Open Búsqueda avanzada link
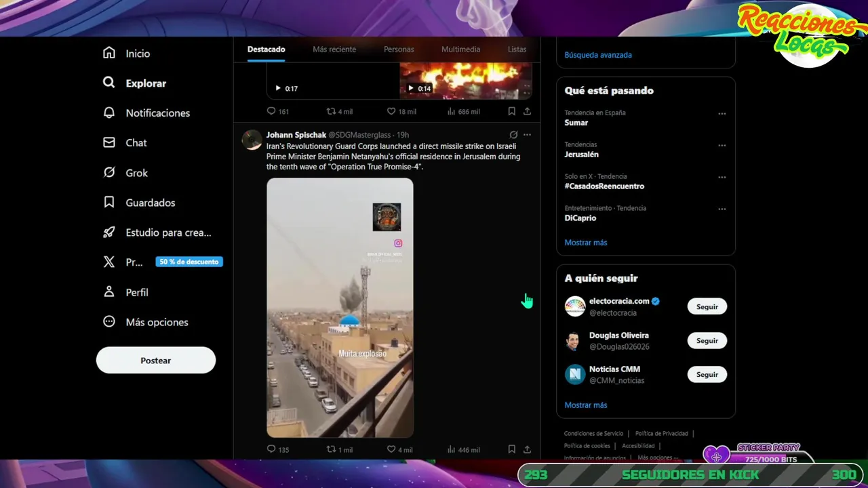Image resolution: width=868 pixels, height=488 pixels. click(598, 55)
